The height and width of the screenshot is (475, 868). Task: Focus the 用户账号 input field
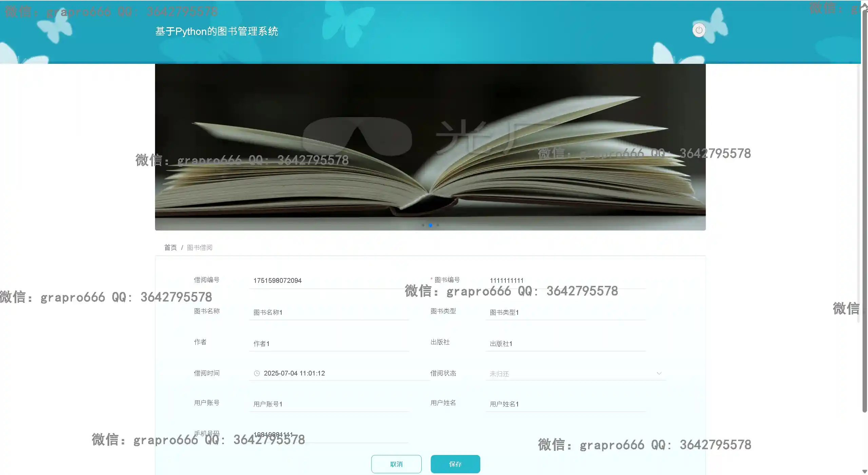(328, 404)
